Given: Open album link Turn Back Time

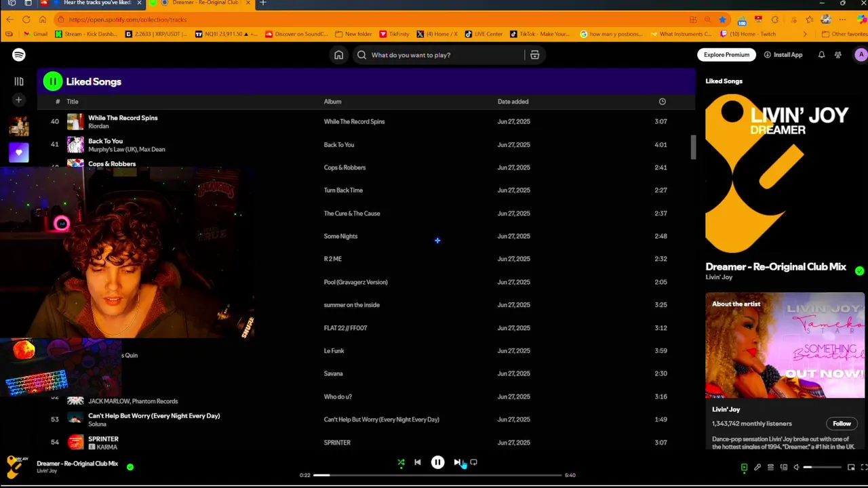Looking at the screenshot, I should (x=343, y=190).
